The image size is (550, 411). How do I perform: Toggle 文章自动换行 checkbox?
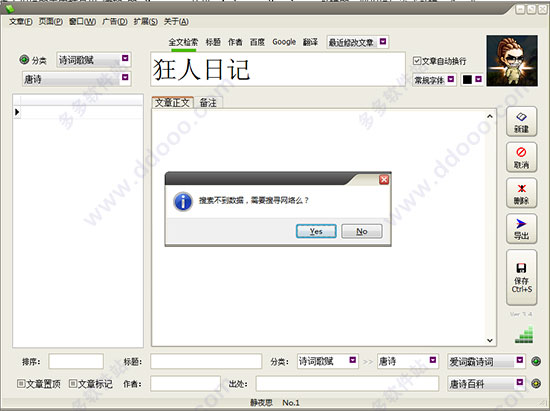click(x=417, y=61)
